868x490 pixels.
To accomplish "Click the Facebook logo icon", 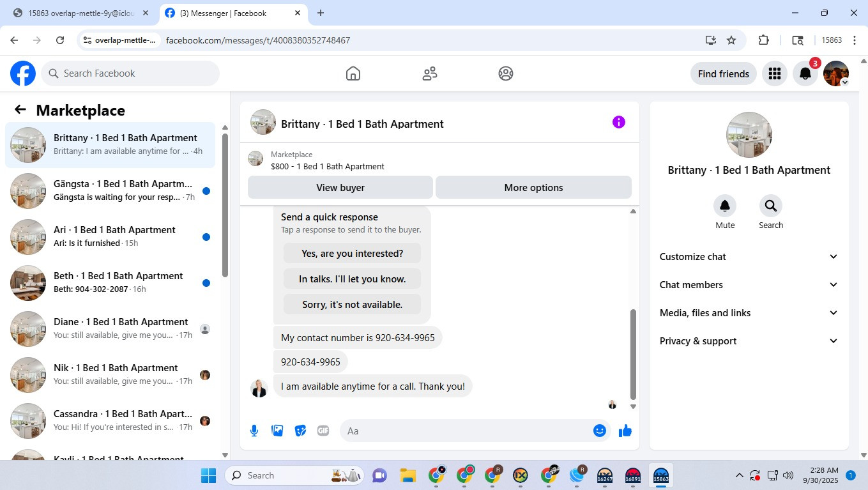I will 23,73.
